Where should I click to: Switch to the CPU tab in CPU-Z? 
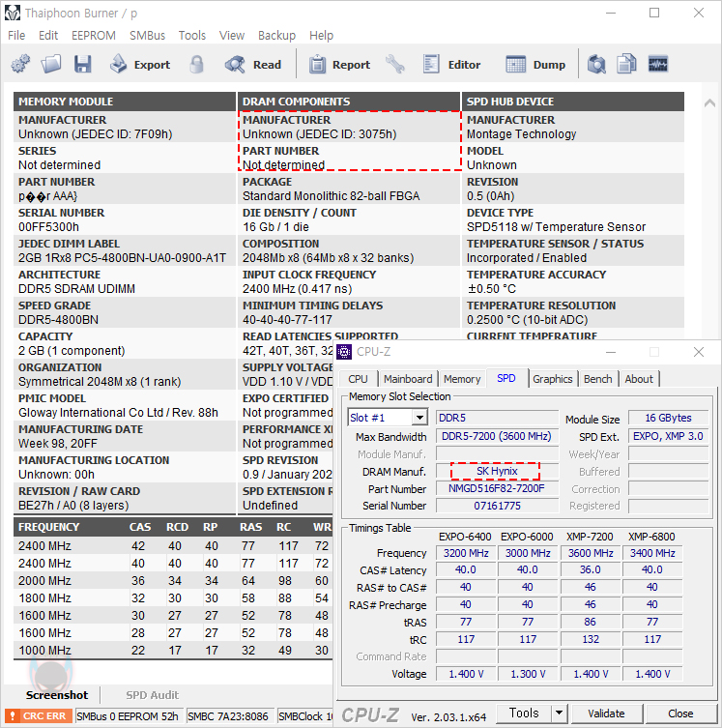359,379
